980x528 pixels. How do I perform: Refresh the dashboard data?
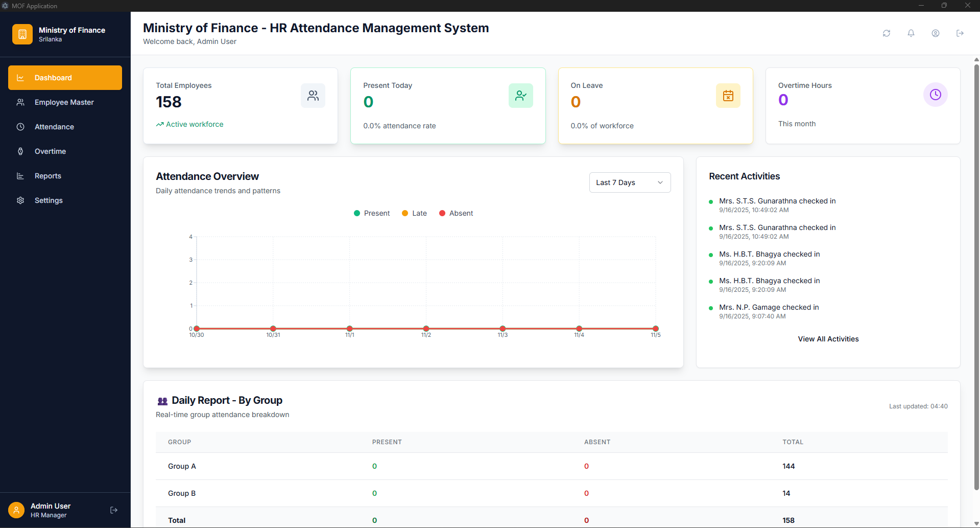point(887,33)
